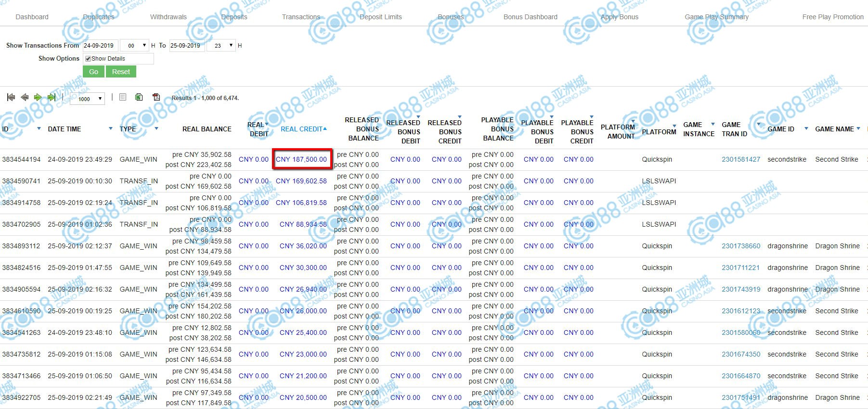Click the CNY 88,934.58 real credit cell
This screenshot has height=409, width=868.
[303, 224]
